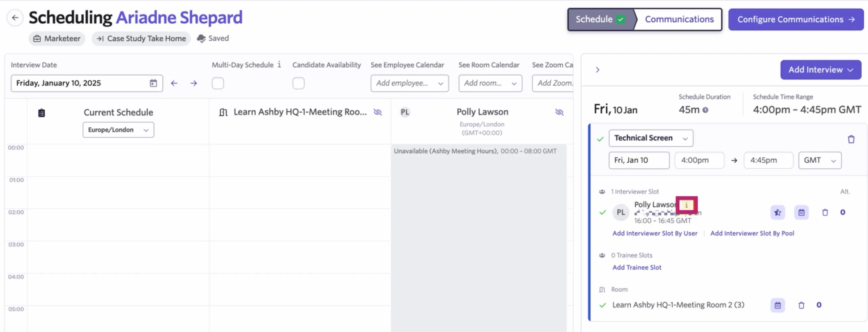Click Add Interviewer Slot By Pool link
The image size is (868, 332).
tap(752, 233)
